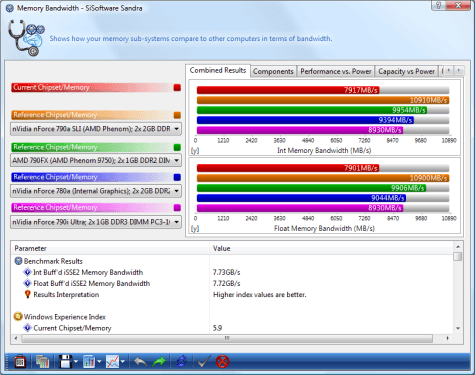Switch to Capacity vs Power tab
This screenshot has height=375, width=475.
click(x=406, y=71)
